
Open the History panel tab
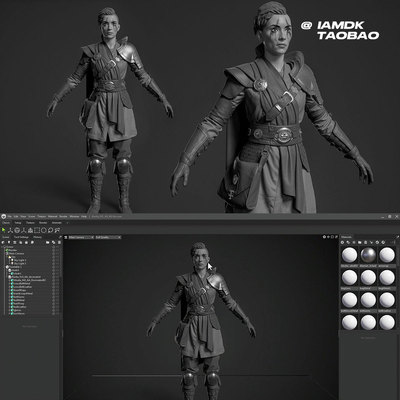coord(37,237)
